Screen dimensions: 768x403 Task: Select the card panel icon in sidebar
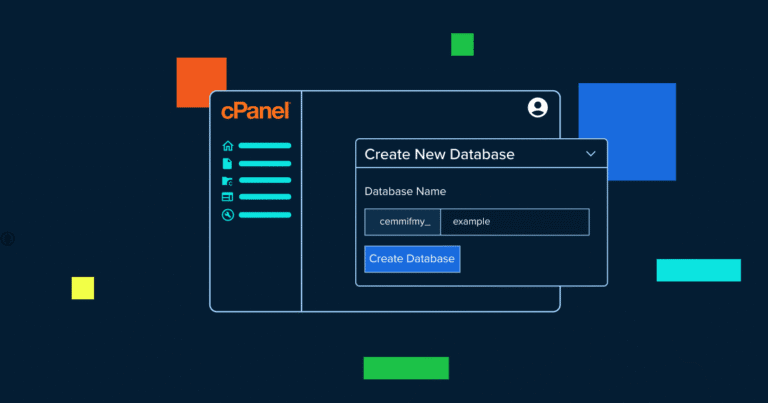coord(227,197)
